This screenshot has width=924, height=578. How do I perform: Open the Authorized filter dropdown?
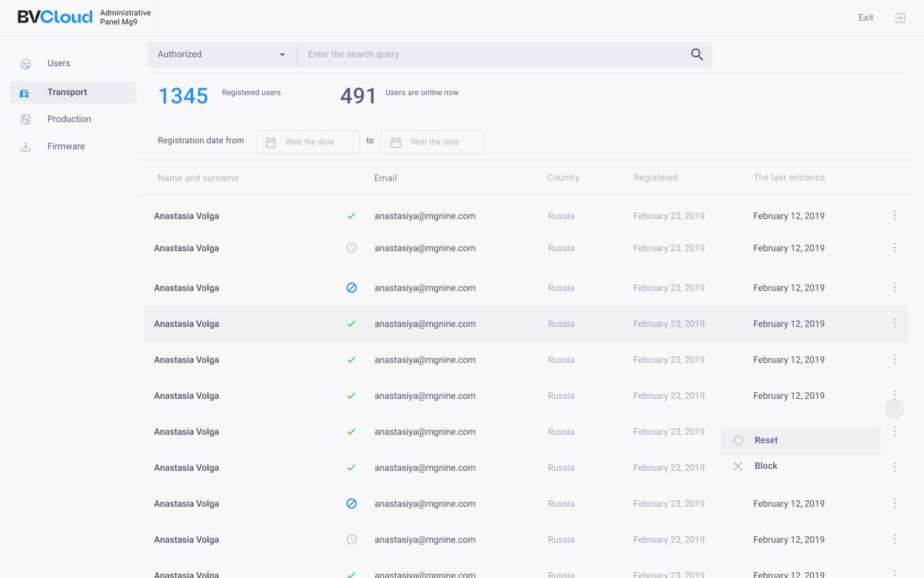[222, 55]
